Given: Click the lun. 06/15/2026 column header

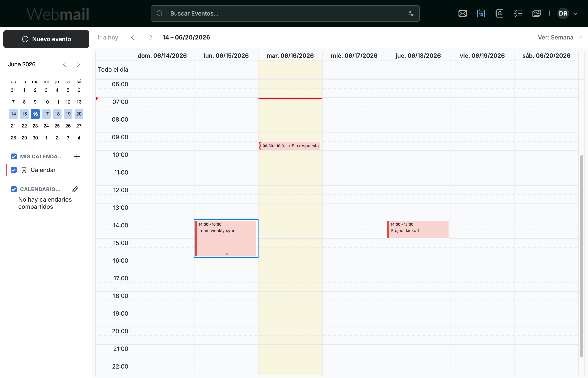Looking at the screenshot, I should click(x=226, y=56).
